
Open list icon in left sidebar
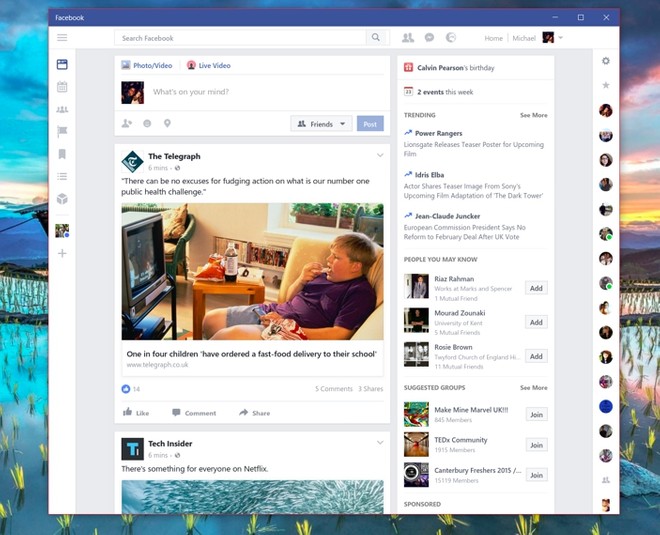(x=62, y=176)
